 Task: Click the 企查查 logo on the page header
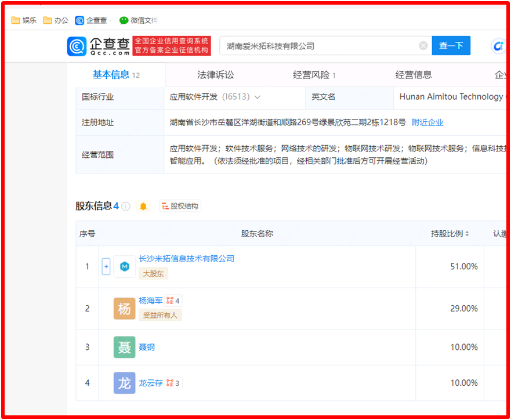99,46
